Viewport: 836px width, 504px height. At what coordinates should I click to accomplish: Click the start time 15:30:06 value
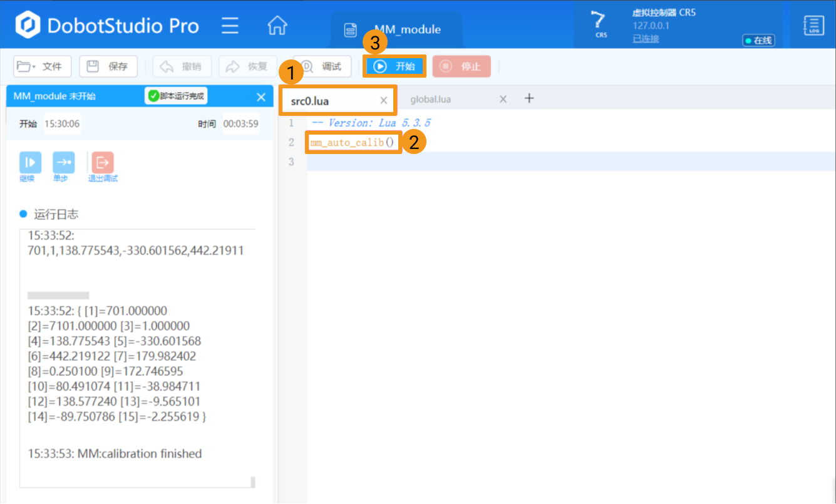click(x=62, y=124)
